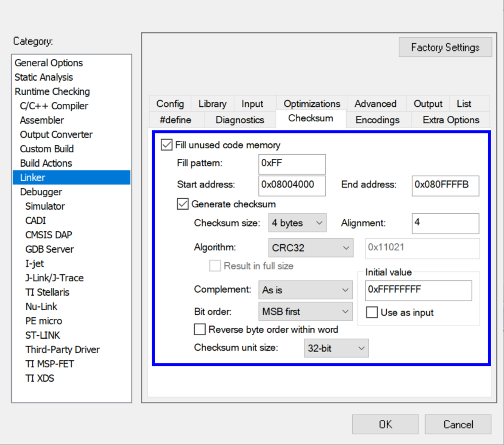This screenshot has height=445, width=504.
Task: Select the Encodings tab
Action: tap(377, 120)
